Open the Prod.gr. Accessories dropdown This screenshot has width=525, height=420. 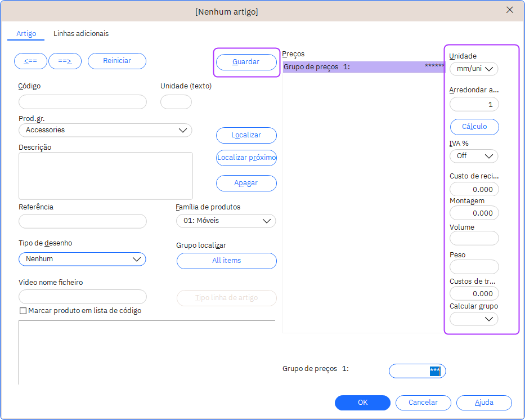click(105, 130)
